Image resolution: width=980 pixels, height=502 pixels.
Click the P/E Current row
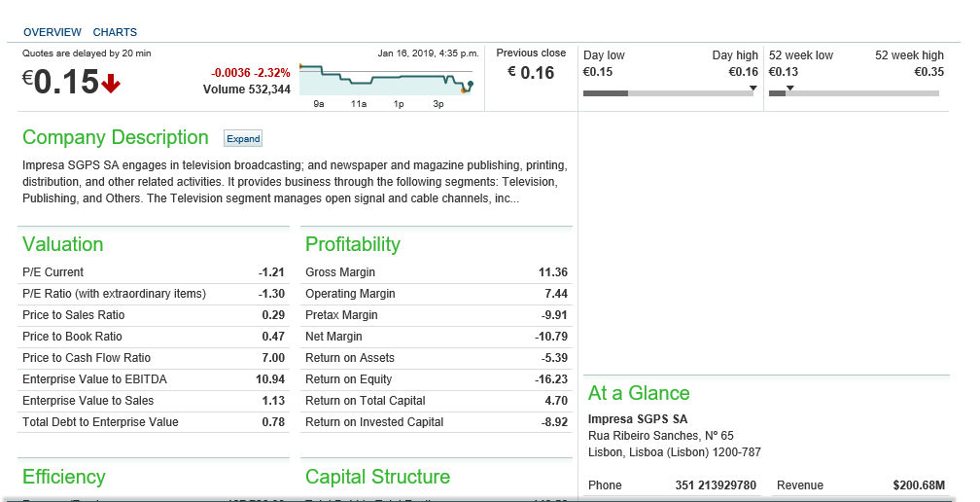153,272
